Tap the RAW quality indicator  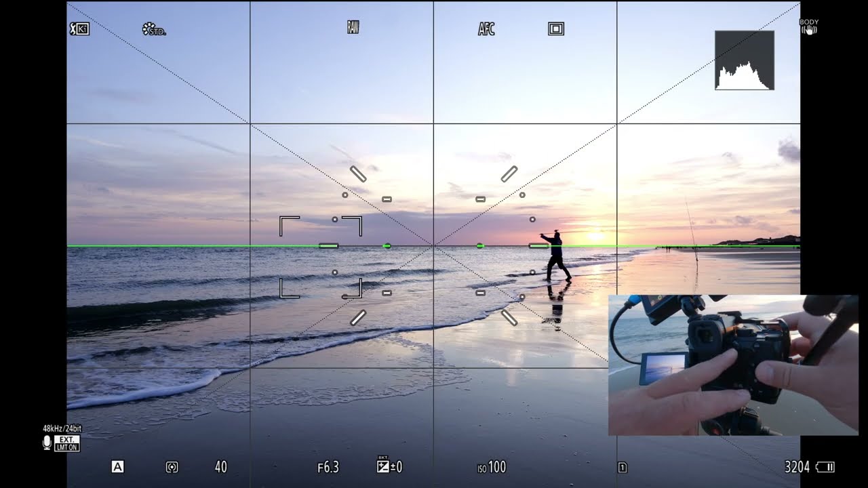coord(353,28)
